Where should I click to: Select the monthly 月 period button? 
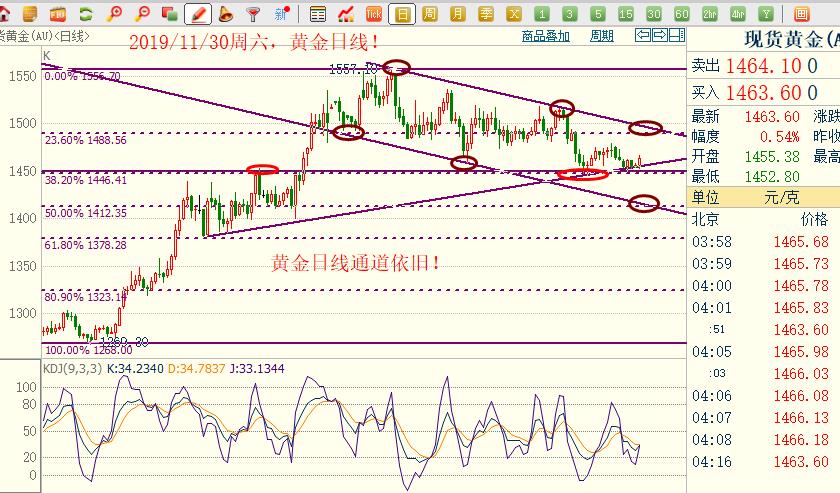pyautogui.click(x=458, y=14)
